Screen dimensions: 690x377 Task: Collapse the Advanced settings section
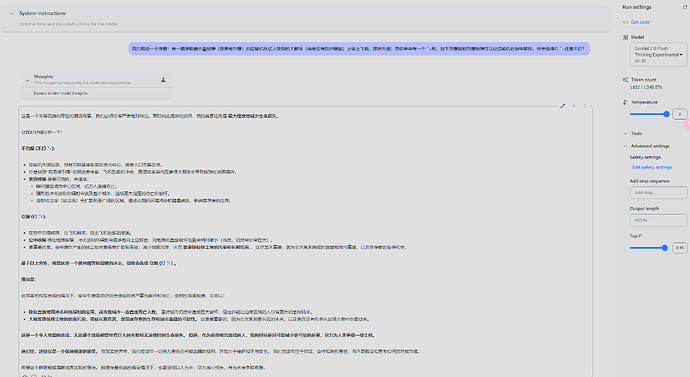pyautogui.click(x=625, y=146)
